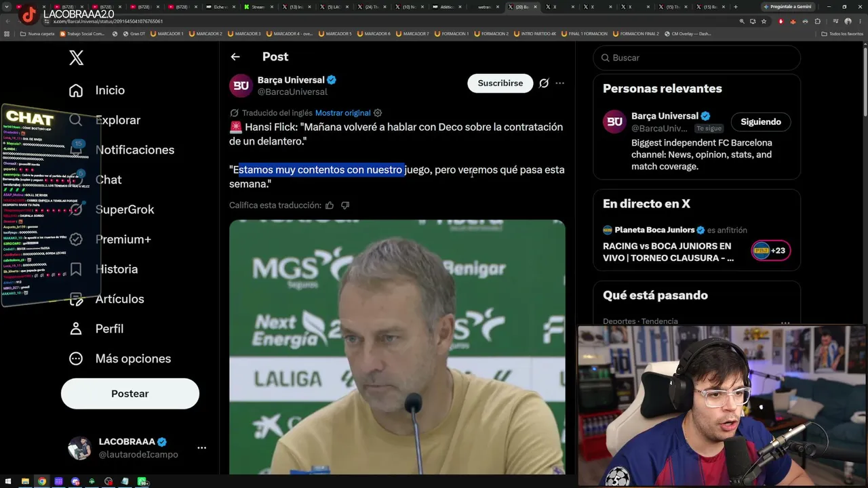Open File Explorer from the taskbar
This screenshot has height=488, width=868.
click(x=25, y=481)
